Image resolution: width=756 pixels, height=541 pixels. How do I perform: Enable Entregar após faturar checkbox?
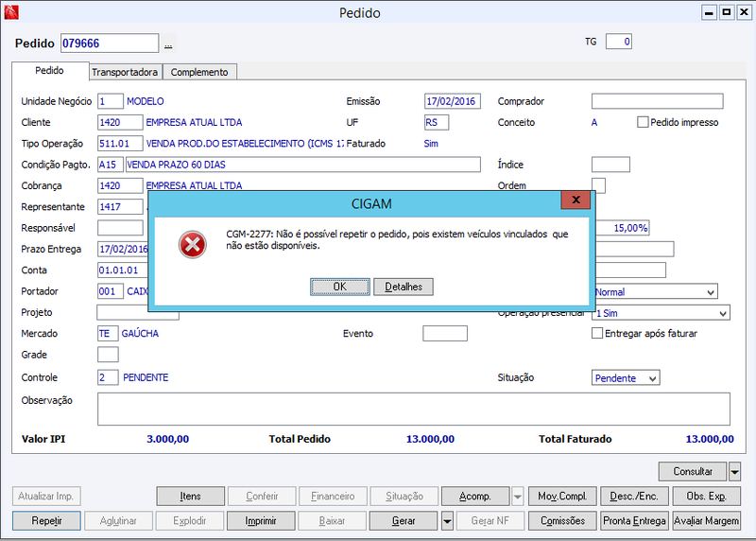click(x=597, y=333)
